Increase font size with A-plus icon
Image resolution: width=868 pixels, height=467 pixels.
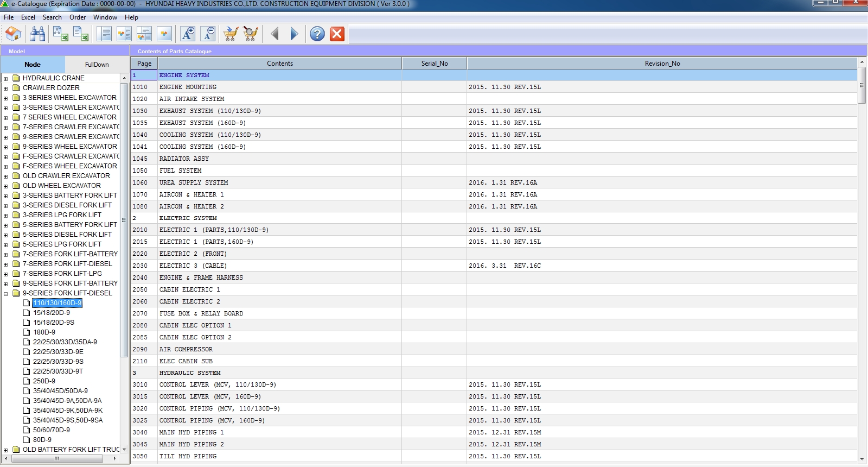click(188, 34)
